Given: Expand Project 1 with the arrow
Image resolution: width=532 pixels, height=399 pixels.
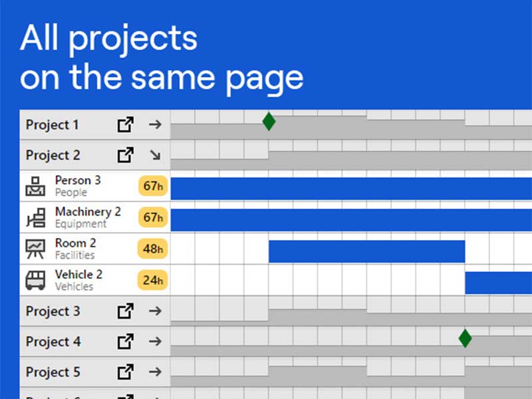Looking at the screenshot, I should pos(155,124).
